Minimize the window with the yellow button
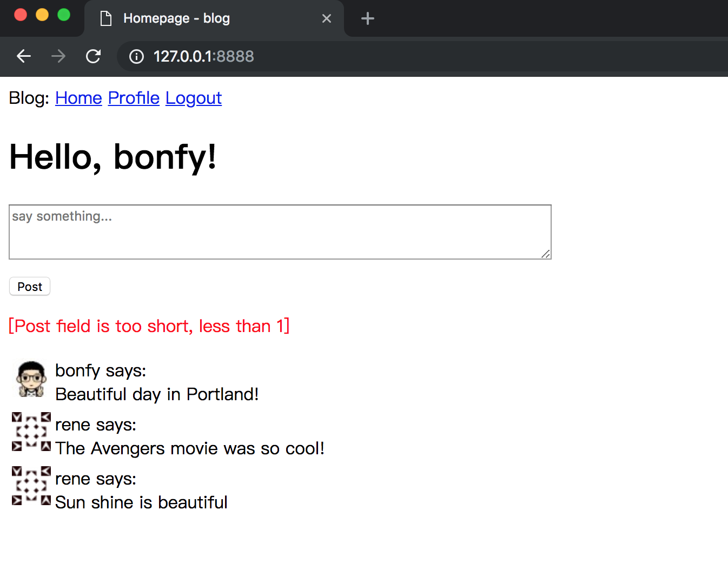 (42, 15)
